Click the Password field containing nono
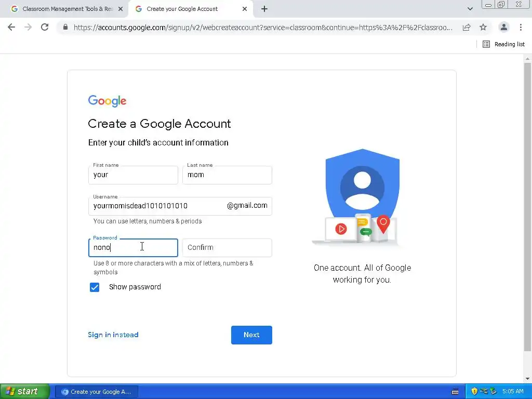 point(133,248)
